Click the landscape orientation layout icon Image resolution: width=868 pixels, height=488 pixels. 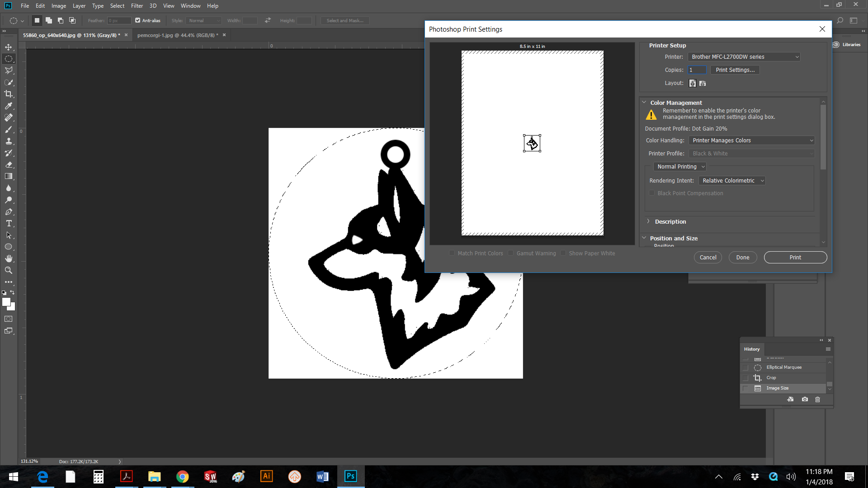[703, 83]
